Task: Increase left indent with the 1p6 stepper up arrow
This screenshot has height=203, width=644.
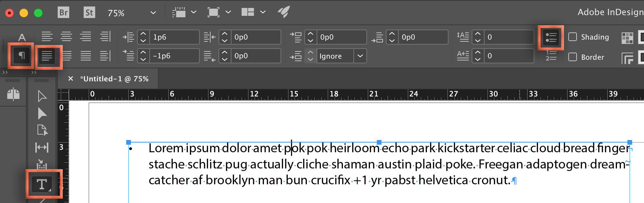Action: click(x=143, y=33)
